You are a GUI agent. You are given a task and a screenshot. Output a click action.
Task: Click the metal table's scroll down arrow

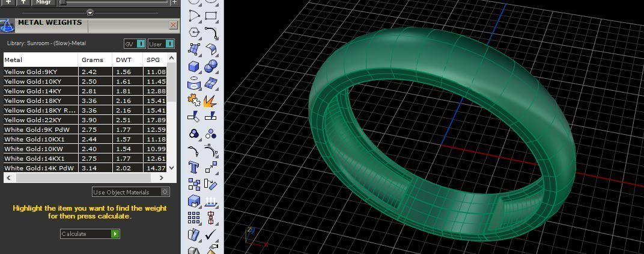[172, 168]
